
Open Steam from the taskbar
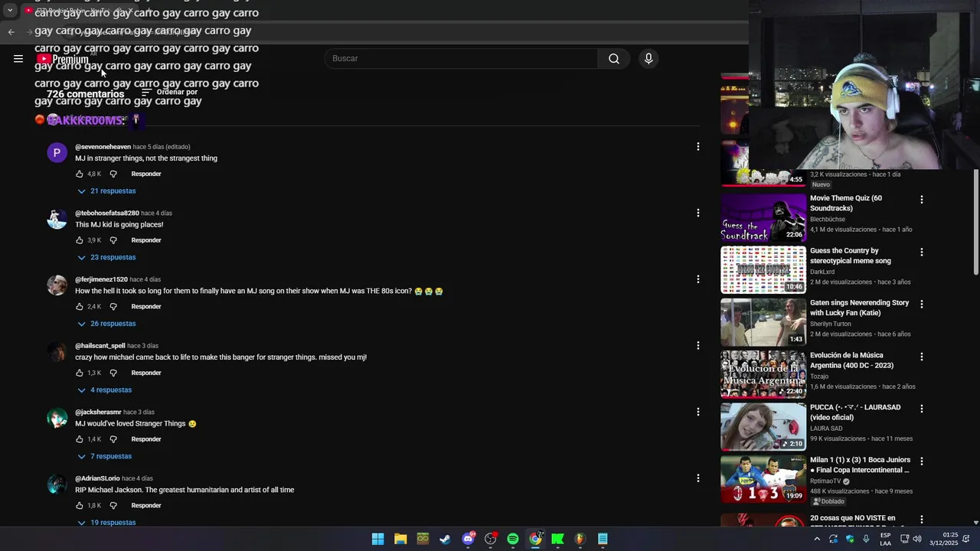tap(445, 539)
